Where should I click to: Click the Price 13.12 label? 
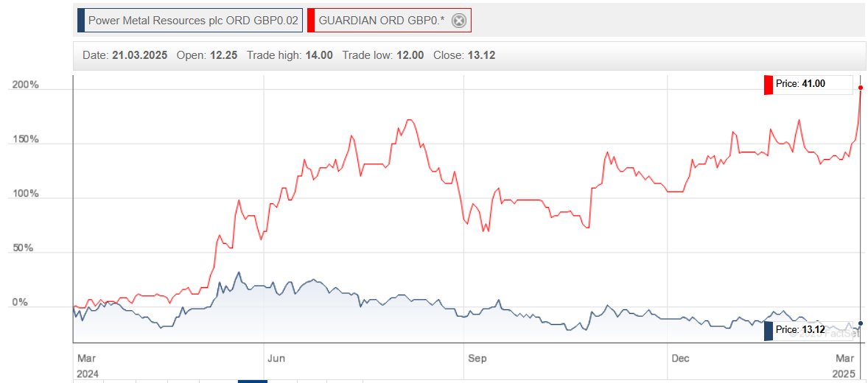pyautogui.click(x=800, y=331)
